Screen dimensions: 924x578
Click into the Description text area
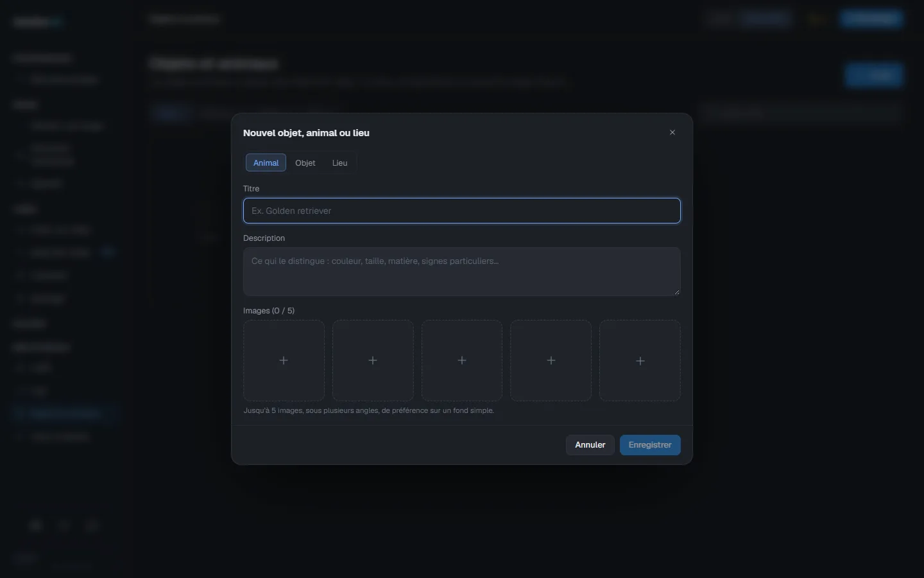coord(462,272)
